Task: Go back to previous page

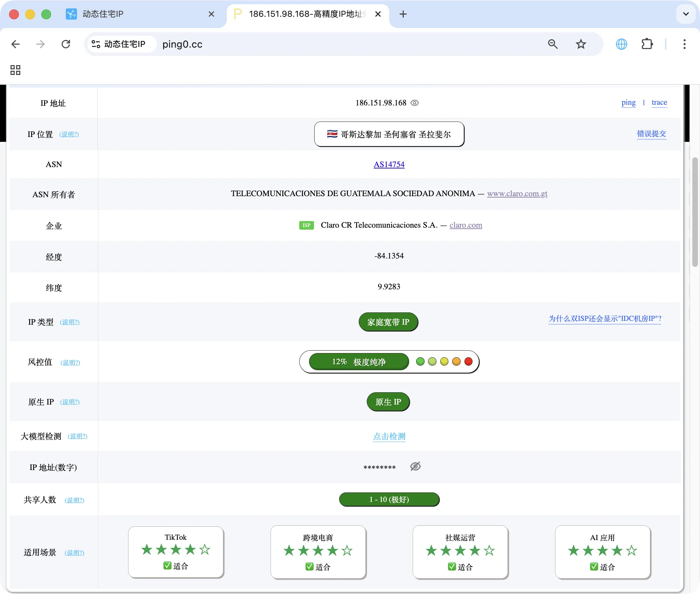Action: coord(15,44)
